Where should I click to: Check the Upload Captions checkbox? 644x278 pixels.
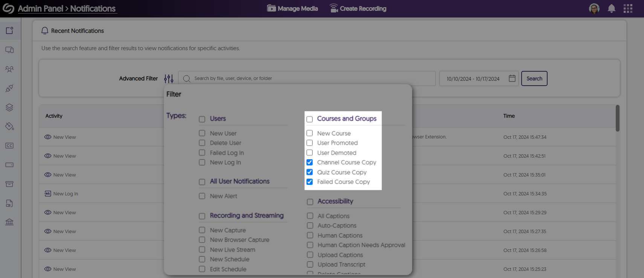310,255
